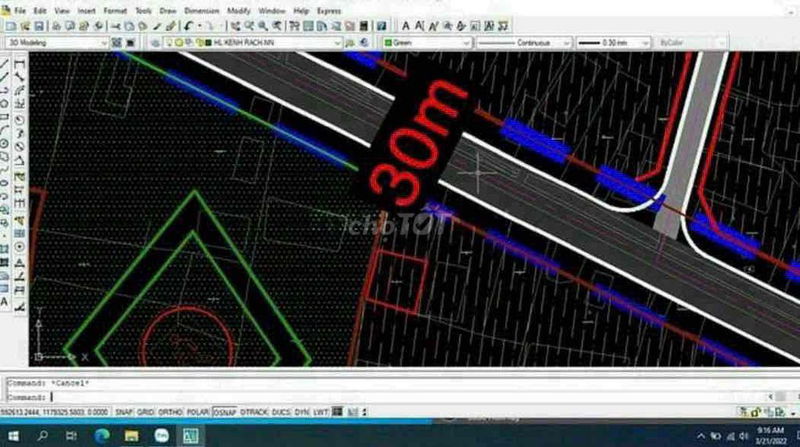Expand the Continuous linetype dropdown
This screenshot has width=800, height=447.
coord(568,43)
